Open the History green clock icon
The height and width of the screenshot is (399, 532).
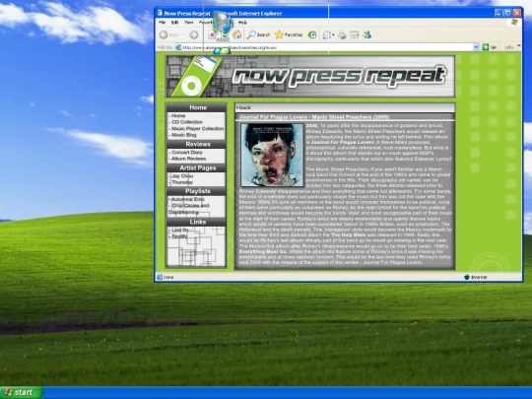click(x=312, y=34)
